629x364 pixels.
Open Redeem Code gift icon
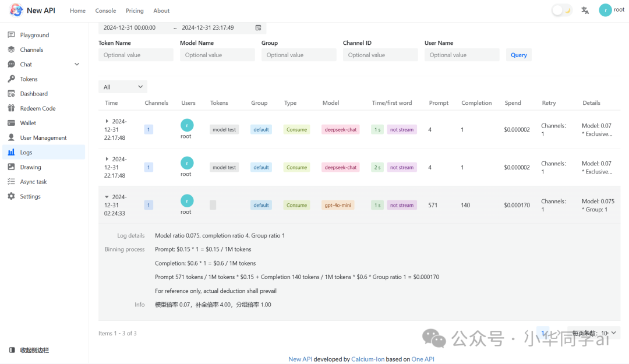11,108
